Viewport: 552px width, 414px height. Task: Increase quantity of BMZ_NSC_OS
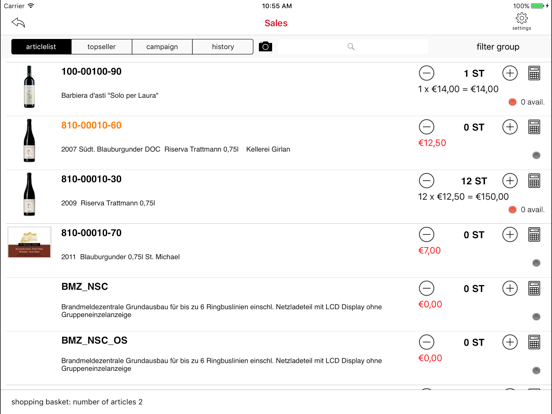(x=510, y=343)
